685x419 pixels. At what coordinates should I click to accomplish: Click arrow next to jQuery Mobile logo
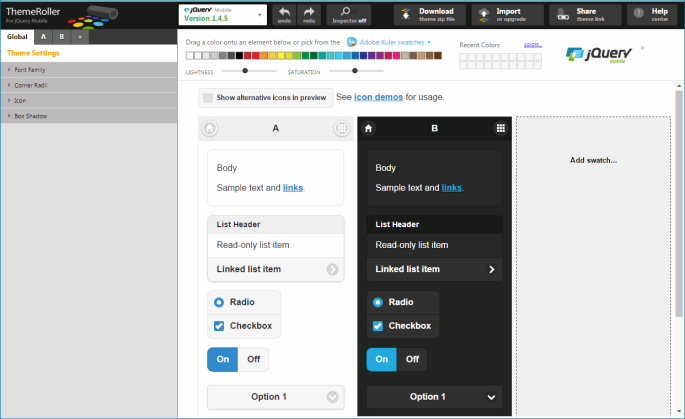point(643,48)
